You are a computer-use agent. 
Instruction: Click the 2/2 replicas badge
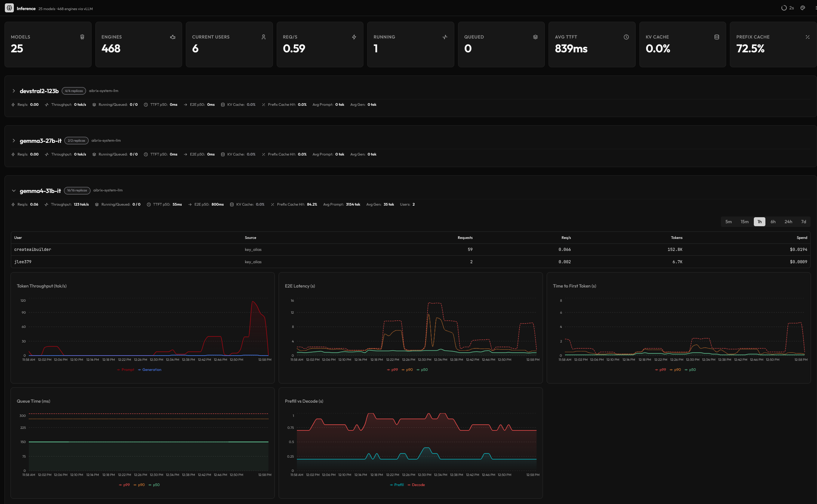point(76,141)
